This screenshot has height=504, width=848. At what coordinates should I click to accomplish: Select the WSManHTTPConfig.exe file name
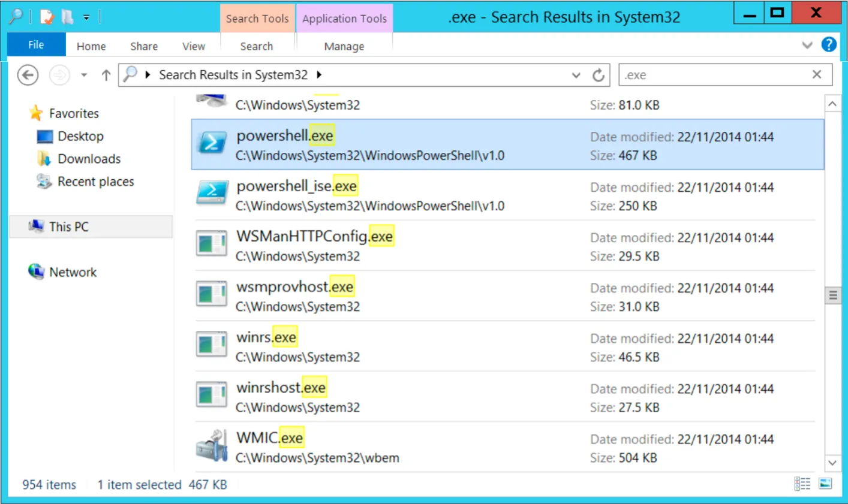315,236
